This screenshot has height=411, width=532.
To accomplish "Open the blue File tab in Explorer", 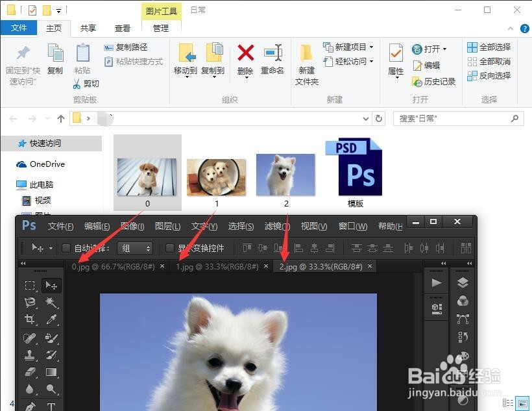I will [19, 28].
